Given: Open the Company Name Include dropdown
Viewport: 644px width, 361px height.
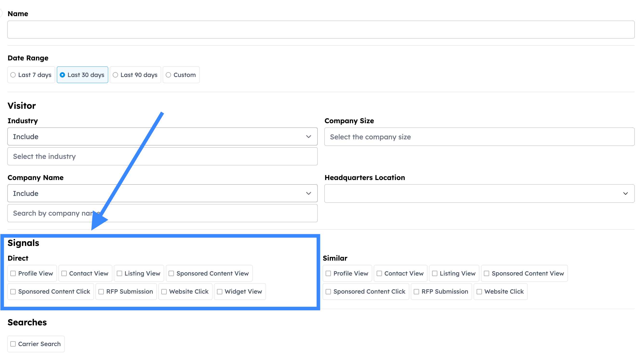Looking at the screenshot, I should click(162, 193).
